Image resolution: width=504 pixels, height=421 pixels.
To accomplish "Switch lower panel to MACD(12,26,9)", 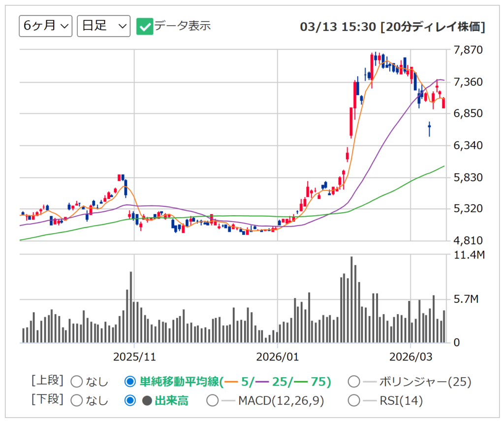I will point(213,401).
